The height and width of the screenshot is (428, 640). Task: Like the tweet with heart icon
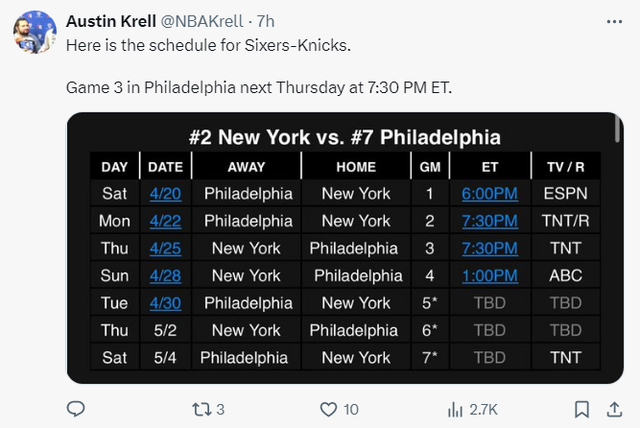(x=328, y=408)
